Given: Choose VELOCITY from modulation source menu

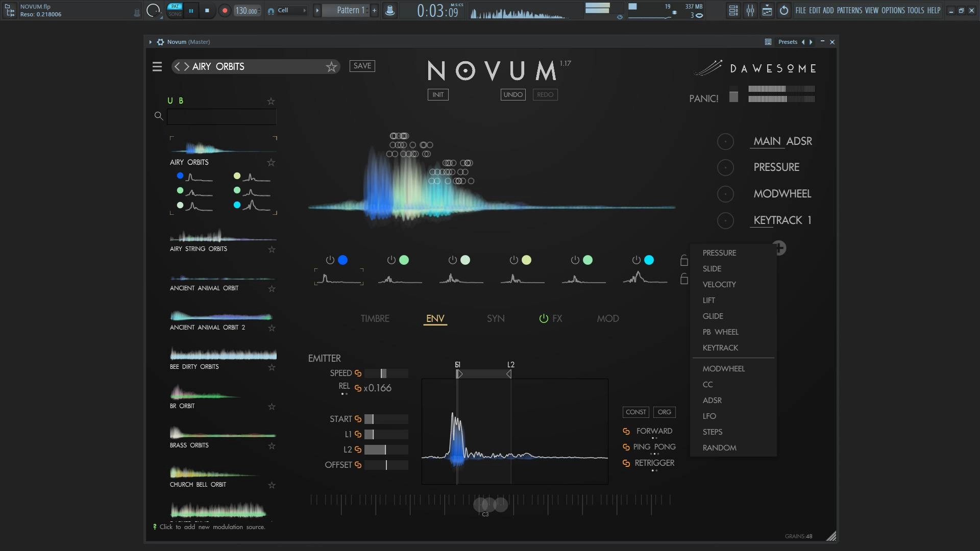Looking at the screenshot, I should (x=719, y=285).
